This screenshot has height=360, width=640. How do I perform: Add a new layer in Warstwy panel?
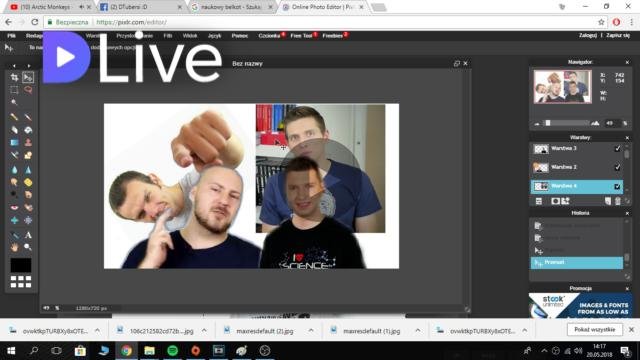pos(608,201)
